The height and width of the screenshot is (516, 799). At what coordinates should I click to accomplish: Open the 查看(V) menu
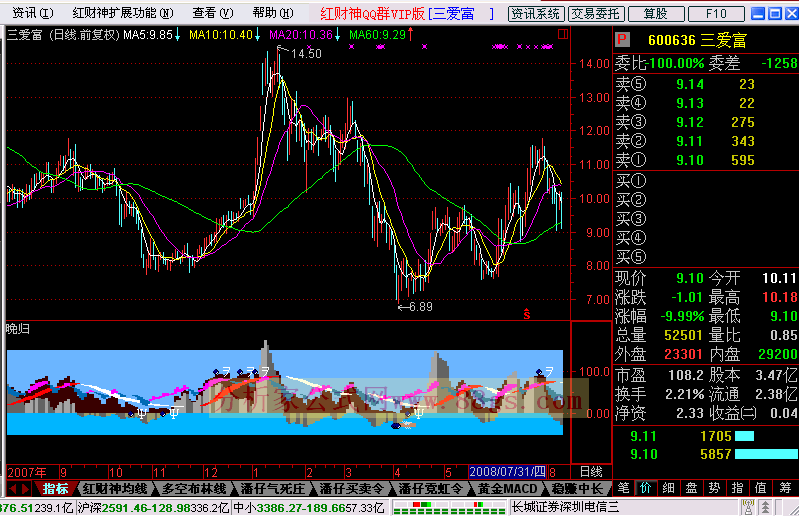(212, 12)
